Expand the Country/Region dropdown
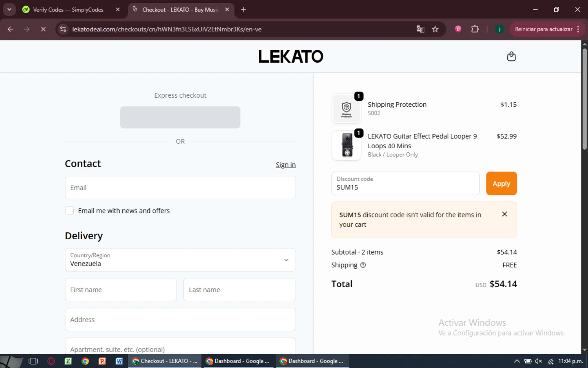This screenshot has height=368, width=588. 180,260
